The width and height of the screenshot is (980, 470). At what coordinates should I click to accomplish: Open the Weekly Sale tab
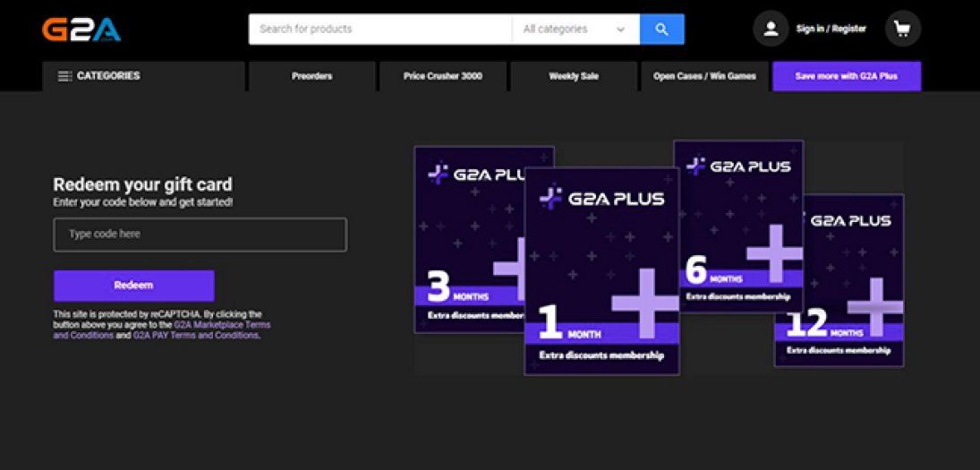(x=574, y=76)
